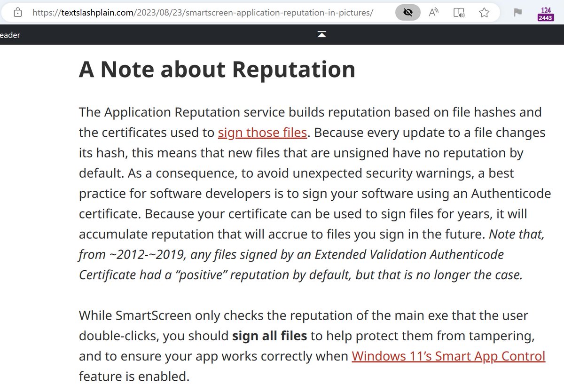The width and height of the screenshot is (564, 392).
Task: Open the Windows 11's Smart App Control link
Action: pyautogui.click(x=448, y=356)
